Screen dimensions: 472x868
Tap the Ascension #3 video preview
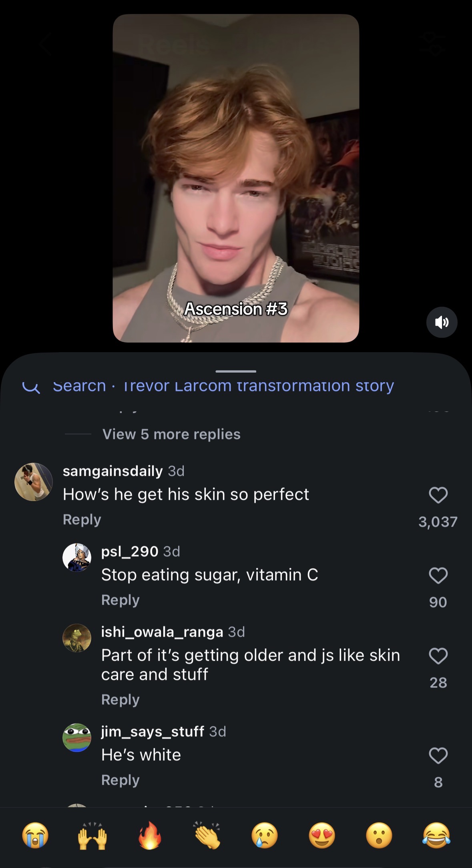tap(236, 178)
